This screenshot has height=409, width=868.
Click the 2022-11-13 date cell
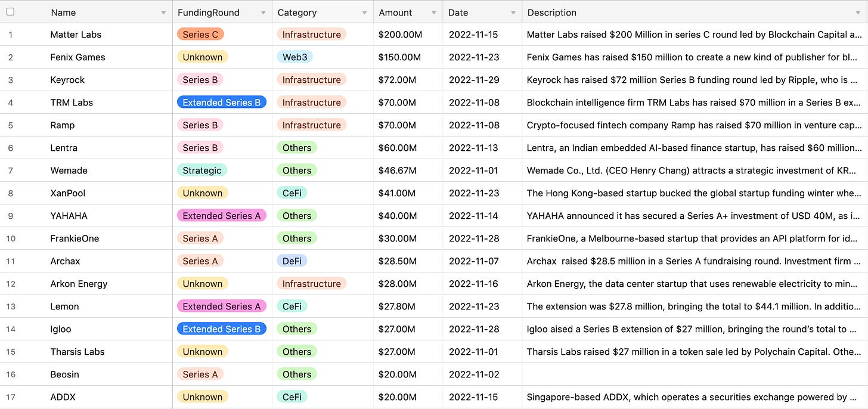482,148
